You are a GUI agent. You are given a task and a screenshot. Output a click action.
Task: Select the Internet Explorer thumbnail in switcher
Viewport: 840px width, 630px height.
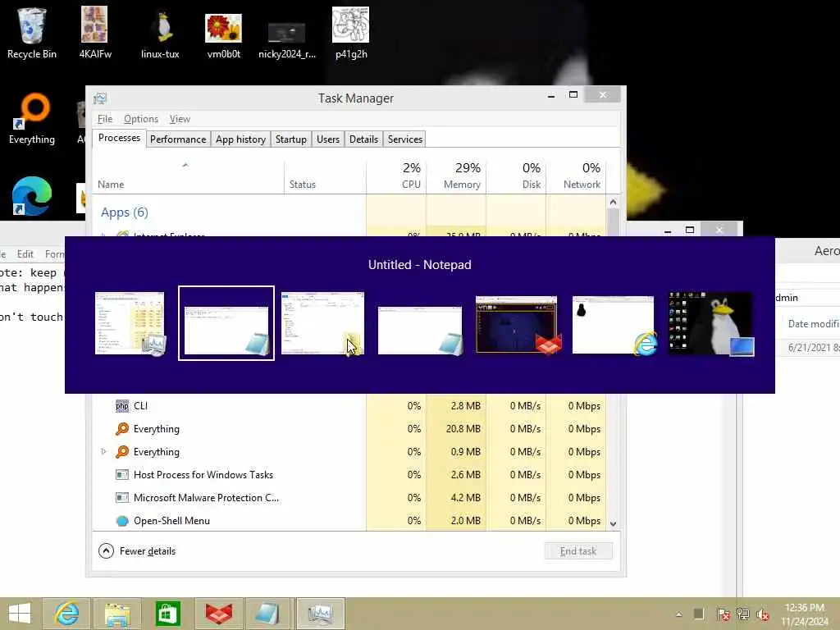pos(614,325)
